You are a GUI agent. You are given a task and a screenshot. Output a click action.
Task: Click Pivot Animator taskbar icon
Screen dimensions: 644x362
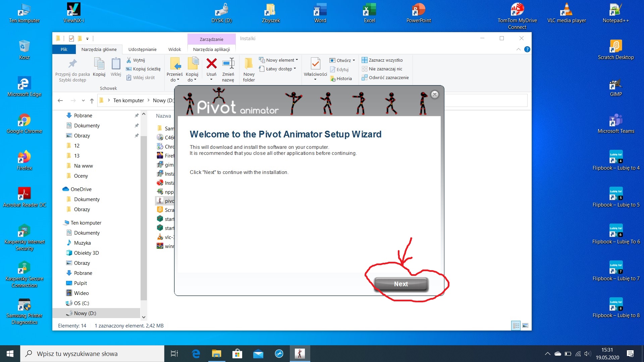pyautogui.click(x=300, y=354)
